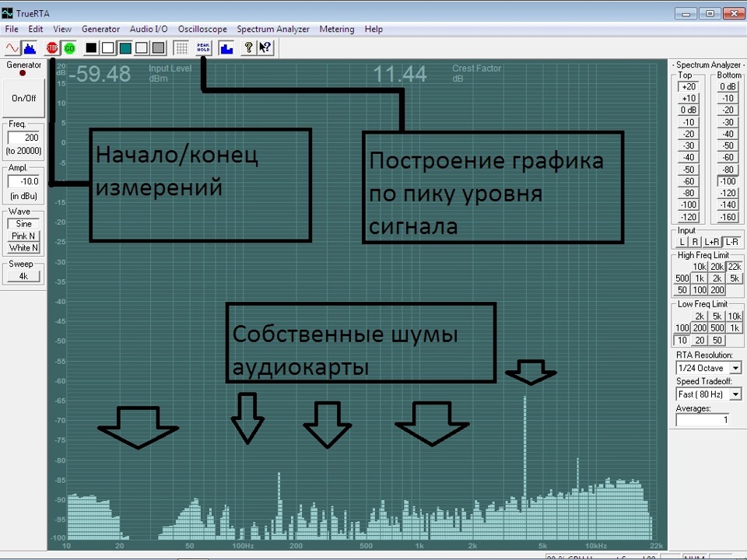747x560 pixels.
Task: Open the oscilloscope view with the sine-wave icon
Action: click(x=12, y=48)
